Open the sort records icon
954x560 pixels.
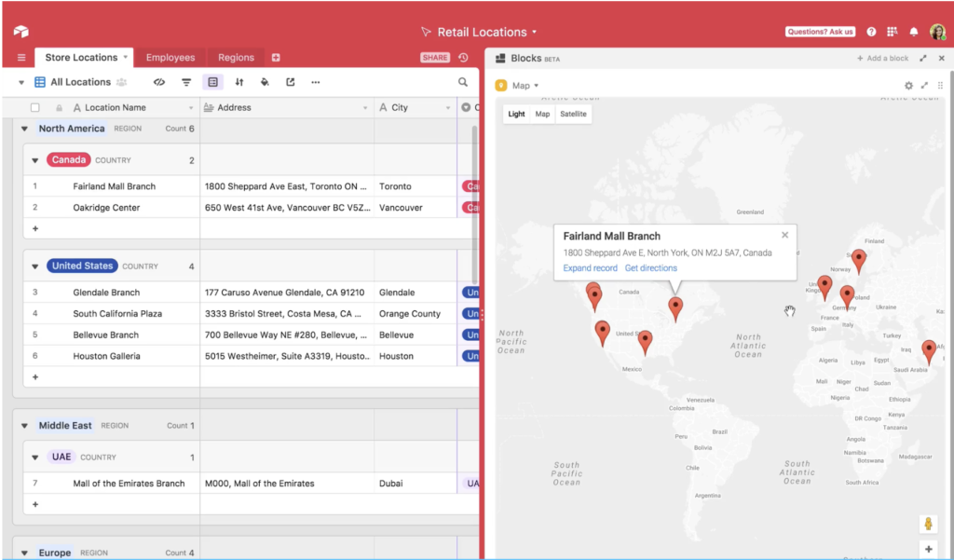tap(239, 82)
